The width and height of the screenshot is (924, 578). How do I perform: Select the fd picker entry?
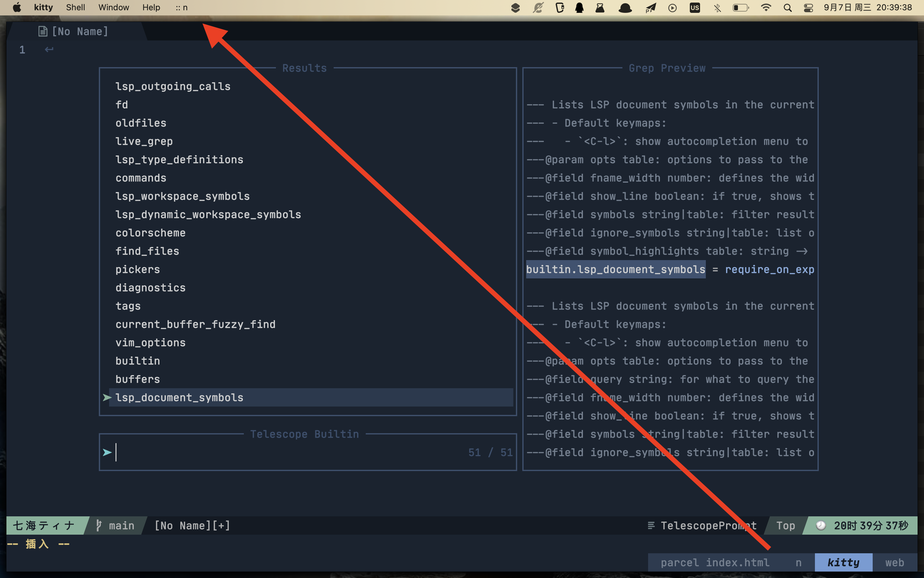point(122,105)
